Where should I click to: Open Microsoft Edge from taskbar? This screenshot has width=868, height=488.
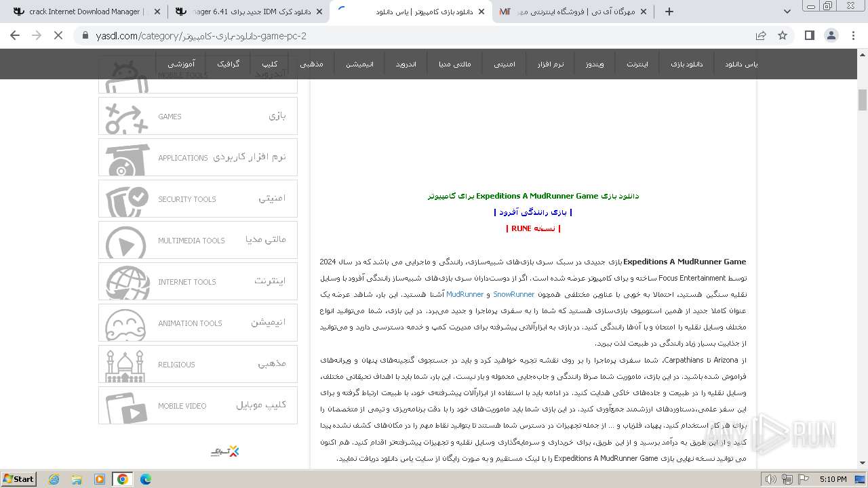click(x=146, y=479)
